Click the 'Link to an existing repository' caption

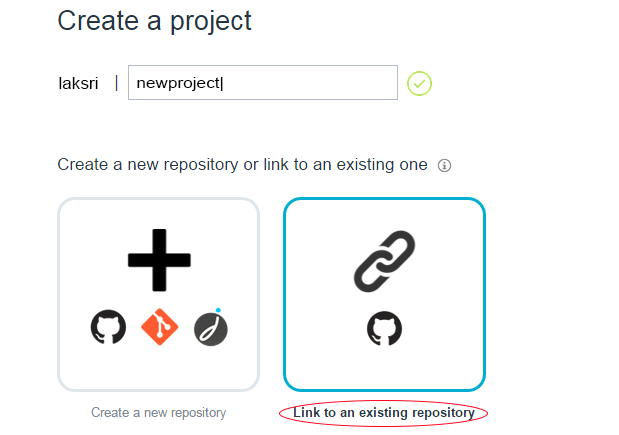tap(384, 412)
